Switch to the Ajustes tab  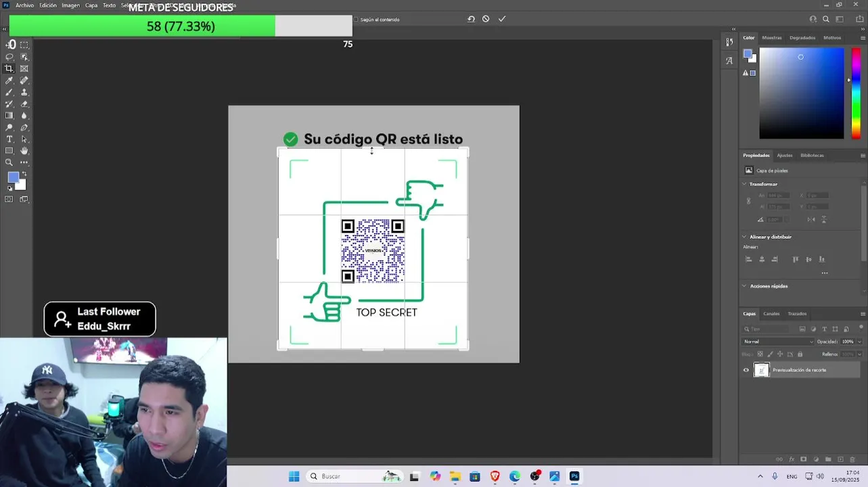click(785, 156)
